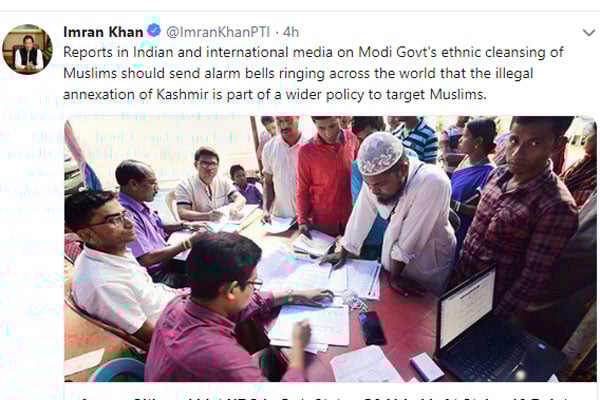Click the tweet line beginning 'Reports in Indian'
The width and height of the screenshot is (600, 400).
[x=313, y=52]
